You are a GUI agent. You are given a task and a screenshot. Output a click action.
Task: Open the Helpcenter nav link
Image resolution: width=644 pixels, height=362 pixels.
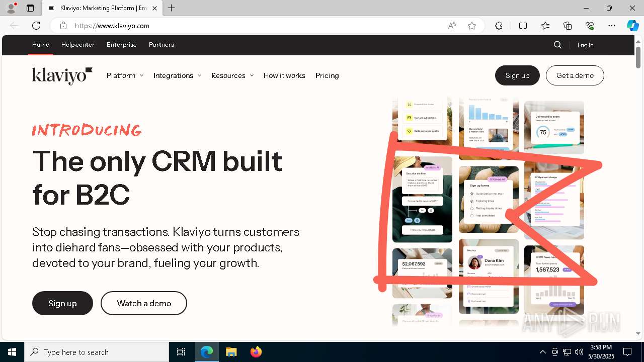78,45
